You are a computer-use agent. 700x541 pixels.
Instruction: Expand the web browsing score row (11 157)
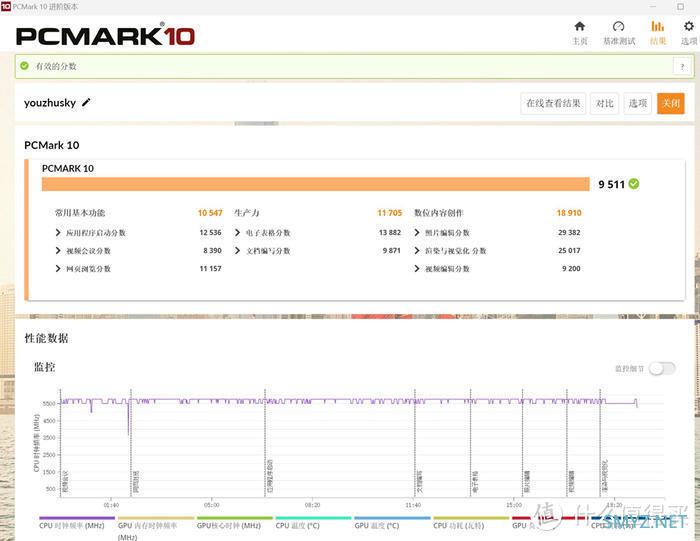click(138, 268)
